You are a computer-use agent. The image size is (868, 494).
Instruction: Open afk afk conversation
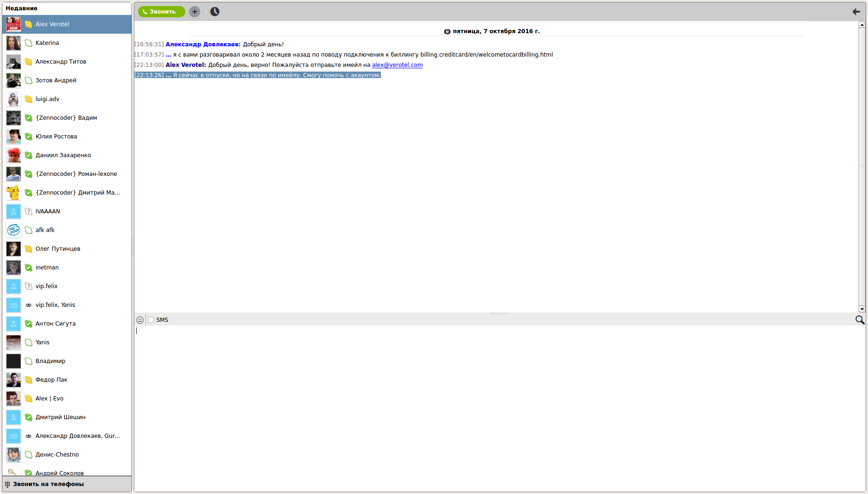pos(67,230)
